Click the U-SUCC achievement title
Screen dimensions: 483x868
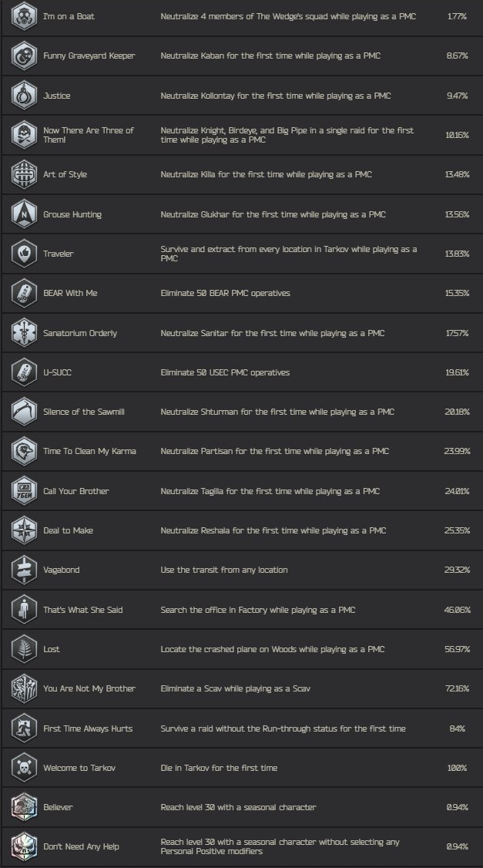coord(58,372)
